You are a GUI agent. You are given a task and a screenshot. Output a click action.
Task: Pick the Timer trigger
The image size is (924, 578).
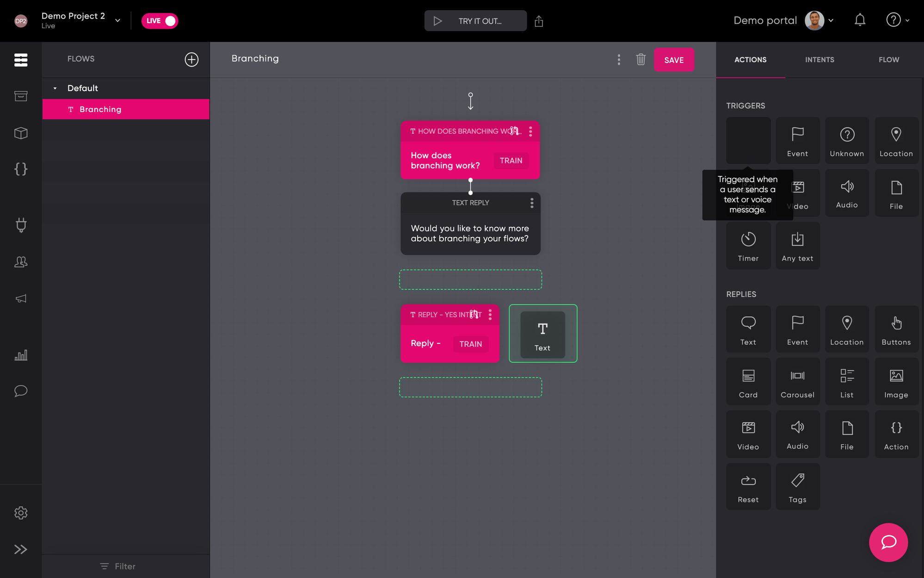[748, 246]
